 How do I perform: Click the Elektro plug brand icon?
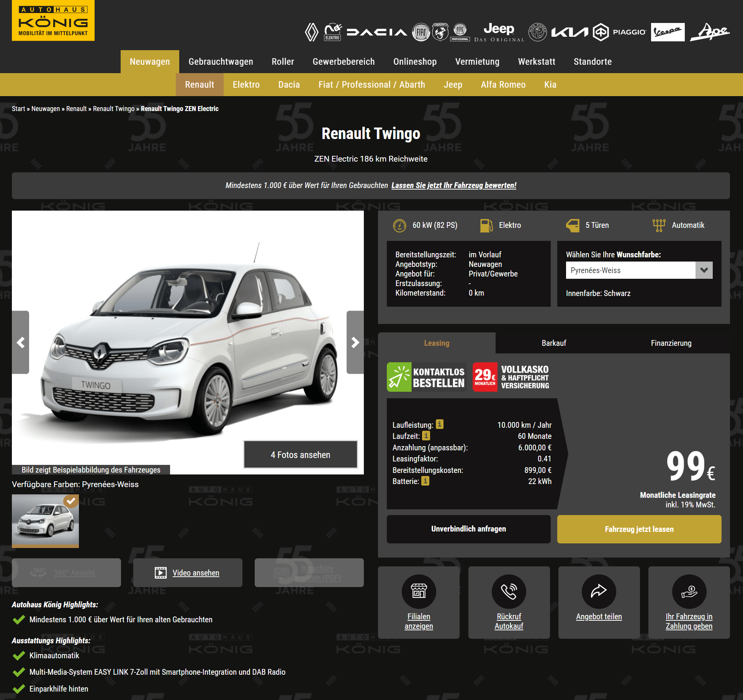point(332,32)
